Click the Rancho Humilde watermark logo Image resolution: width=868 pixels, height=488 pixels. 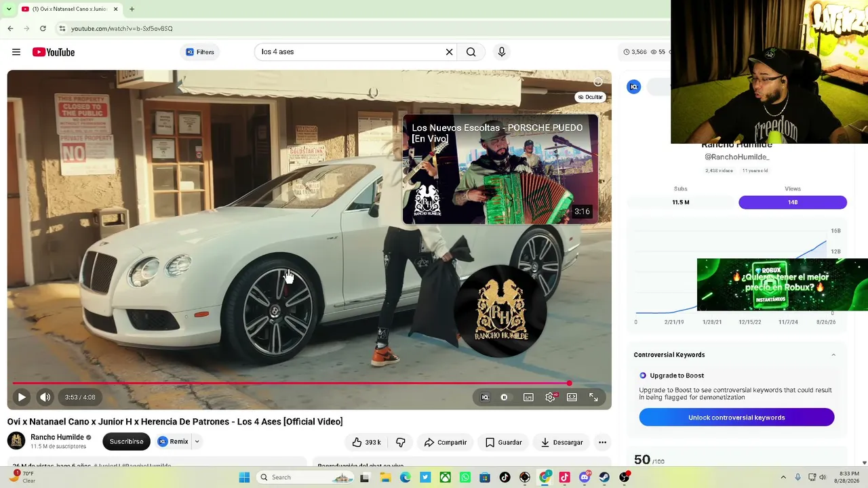click(500, 312)
